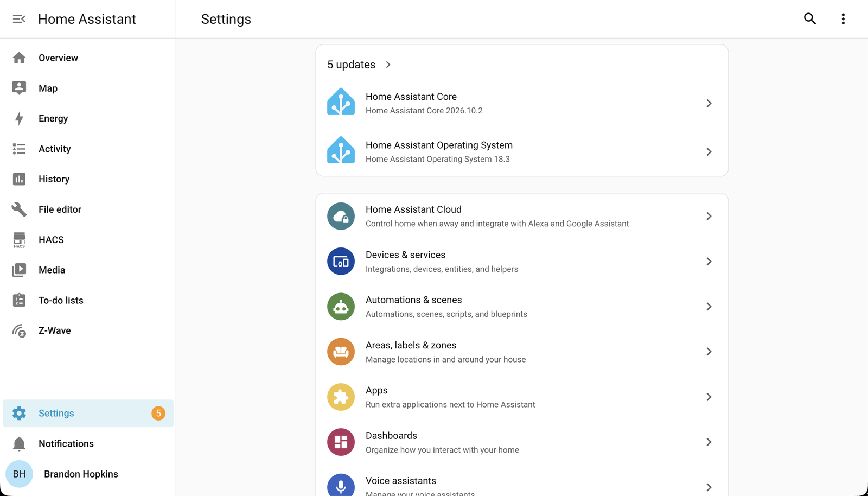The width and height of the screenshot is (868, 496).
Task: Click the Home Assistant Cloud icon
Action: pos(341,216)
